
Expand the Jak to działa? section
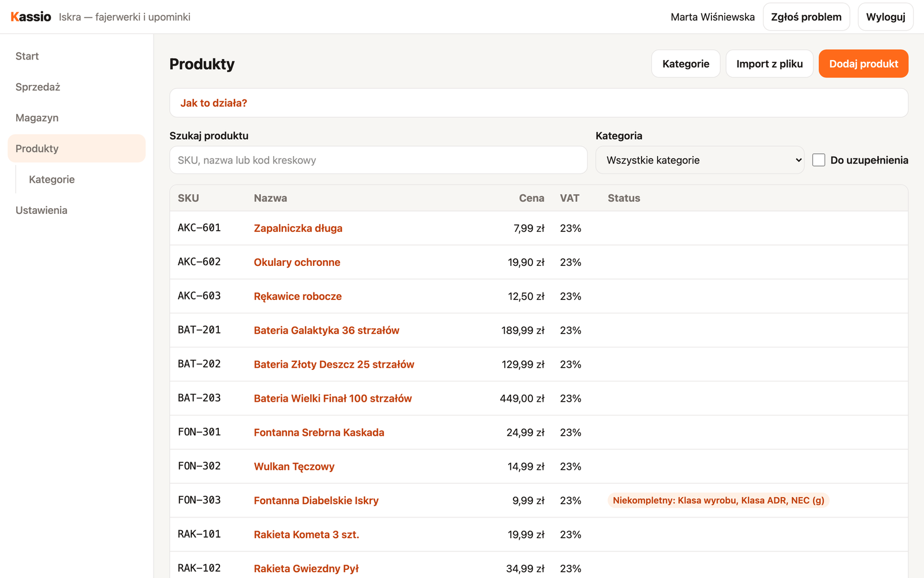coord(214,103)
